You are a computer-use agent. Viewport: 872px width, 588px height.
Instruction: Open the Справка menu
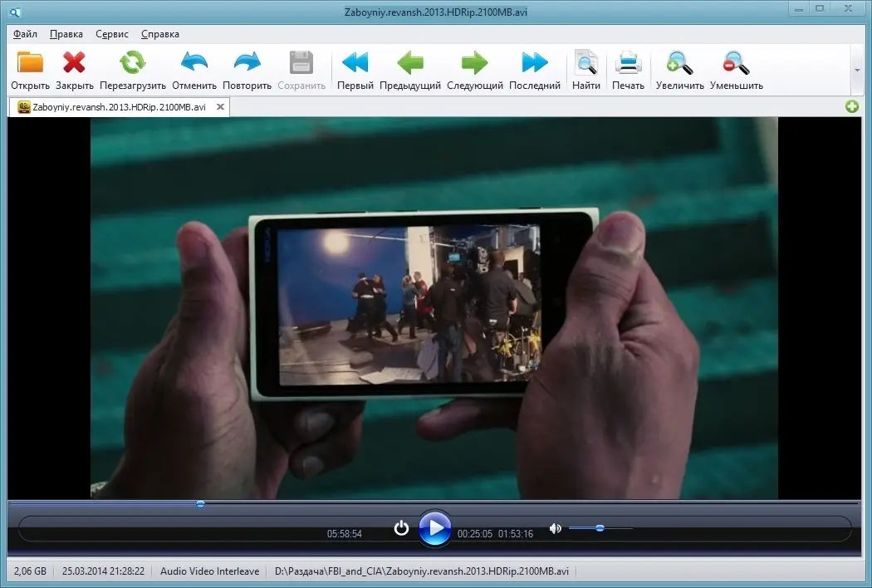click(x=160, y=34)
